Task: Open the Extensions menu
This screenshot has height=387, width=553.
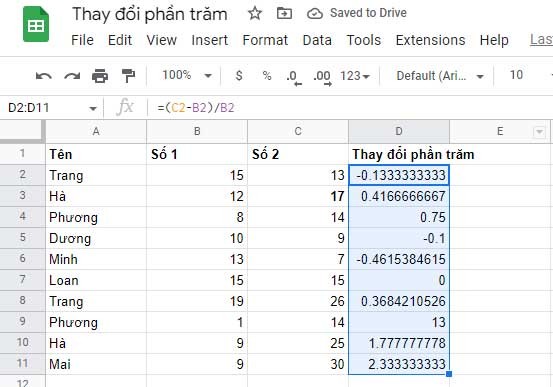Action: [430, 40]
